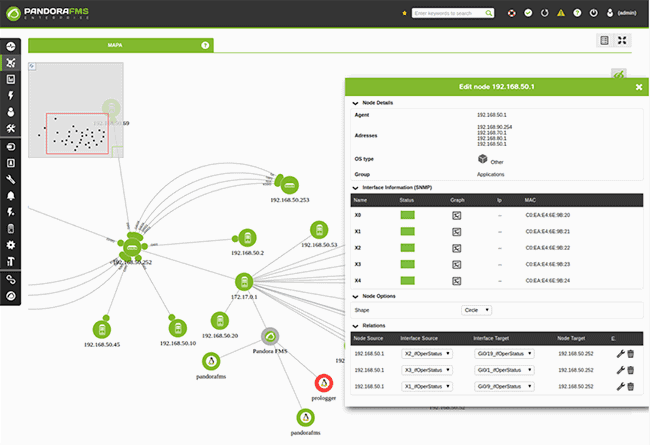This screenshot has height=445, width=650.
Task: Close the Edit node 192.168.50.1 dialog
Action: coord(639,87)
